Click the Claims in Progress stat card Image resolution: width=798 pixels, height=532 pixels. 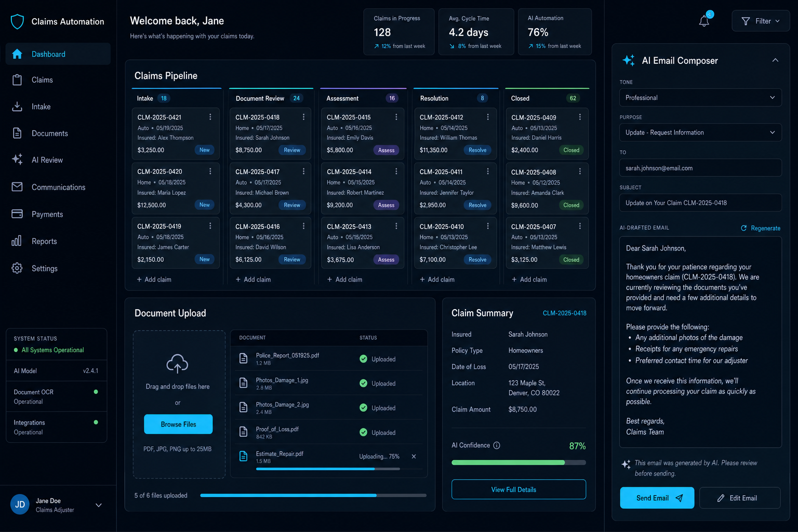pos(399,32)
